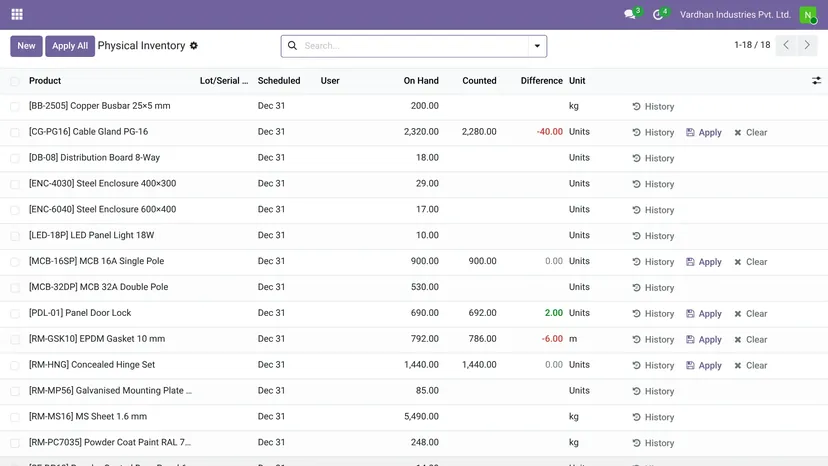Open History for Concealed Hinge Set
This screenshot has width=828, height=466.
[653, 366]
